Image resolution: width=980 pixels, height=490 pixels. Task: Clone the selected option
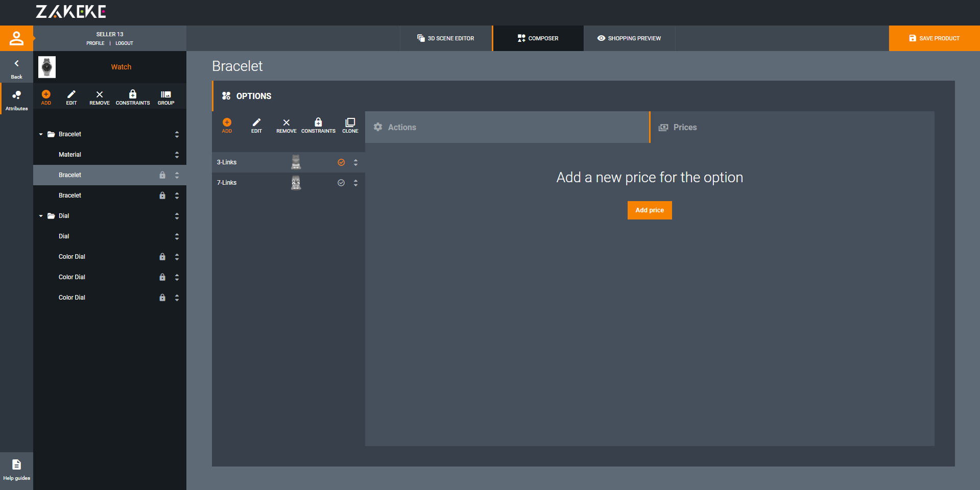point(350,125)
